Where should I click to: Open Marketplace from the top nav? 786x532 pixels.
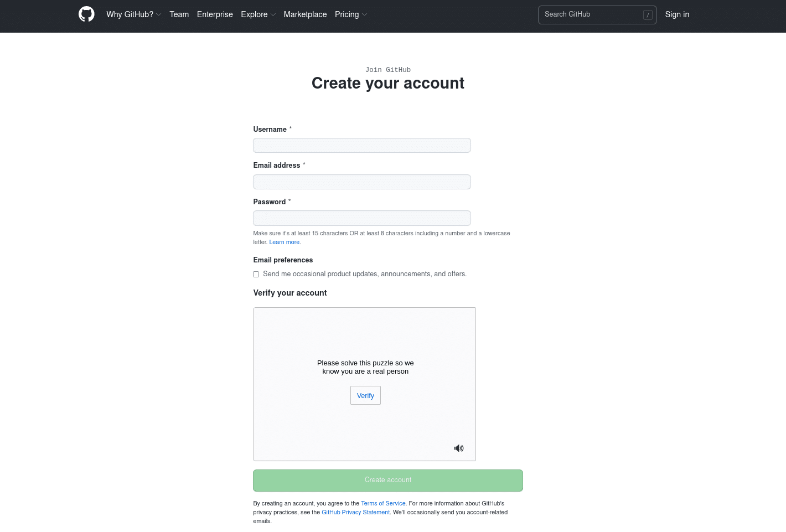pos(306,14)
